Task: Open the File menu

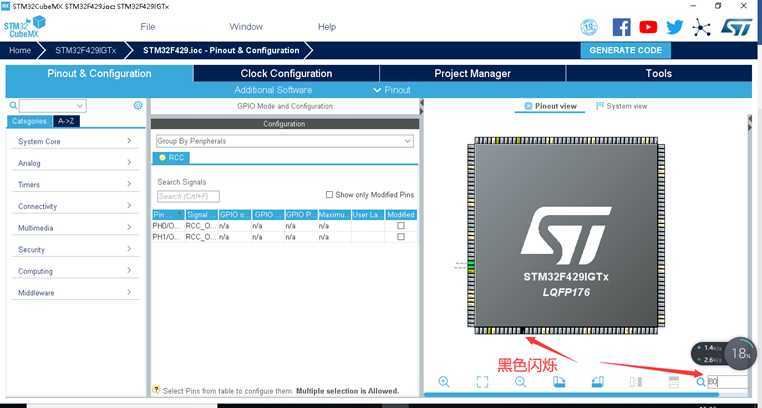Action: (148, 27)
